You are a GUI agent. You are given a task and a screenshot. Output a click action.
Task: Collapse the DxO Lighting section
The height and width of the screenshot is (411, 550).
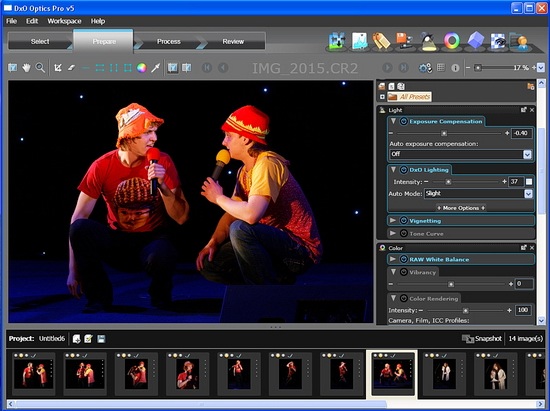coord(393,169)
